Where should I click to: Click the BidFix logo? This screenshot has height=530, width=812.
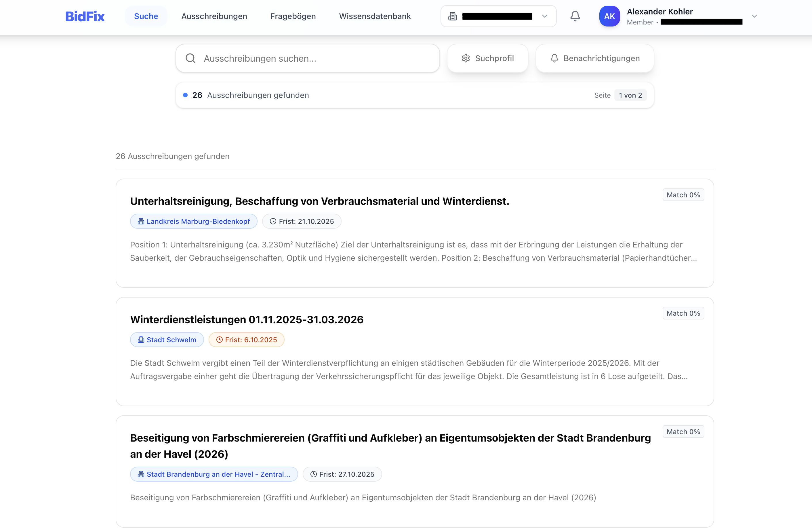pyautogui.click(x=85, y=16)
